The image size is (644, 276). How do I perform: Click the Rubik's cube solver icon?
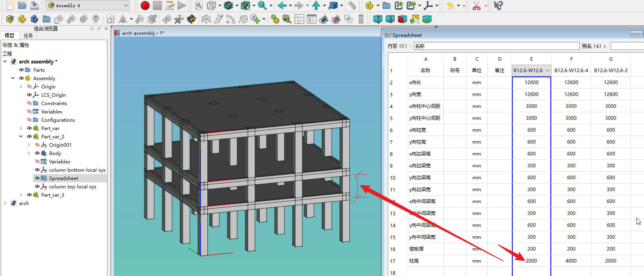(x=192, y=19)
